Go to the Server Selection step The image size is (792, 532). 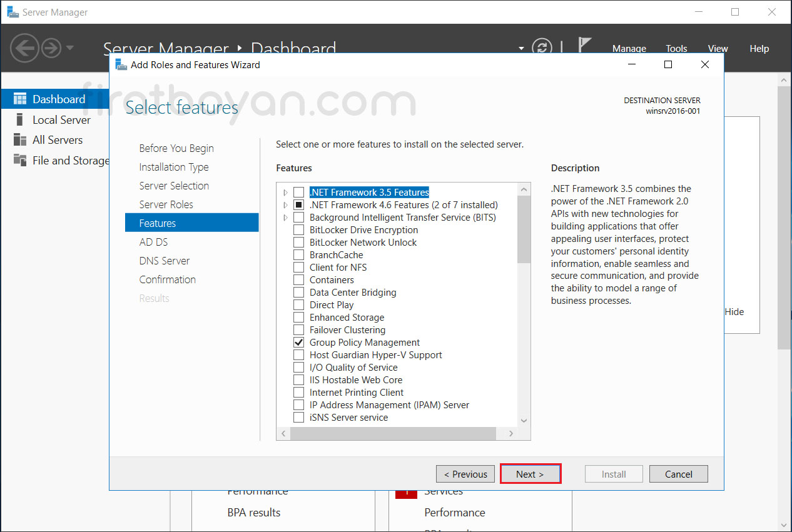174,186
